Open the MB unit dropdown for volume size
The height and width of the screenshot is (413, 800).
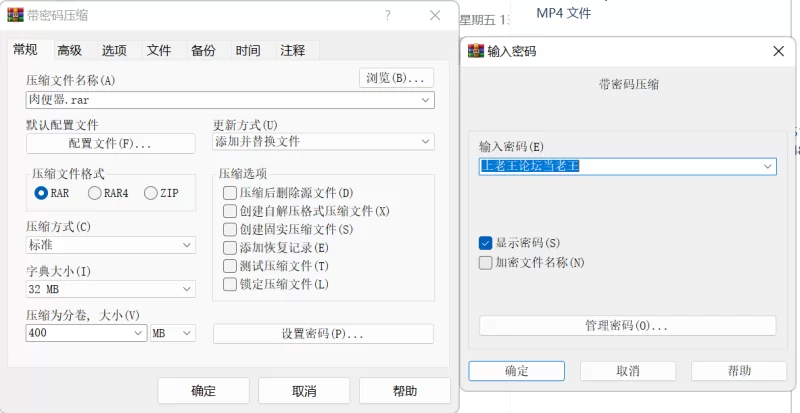pos(173,333)
